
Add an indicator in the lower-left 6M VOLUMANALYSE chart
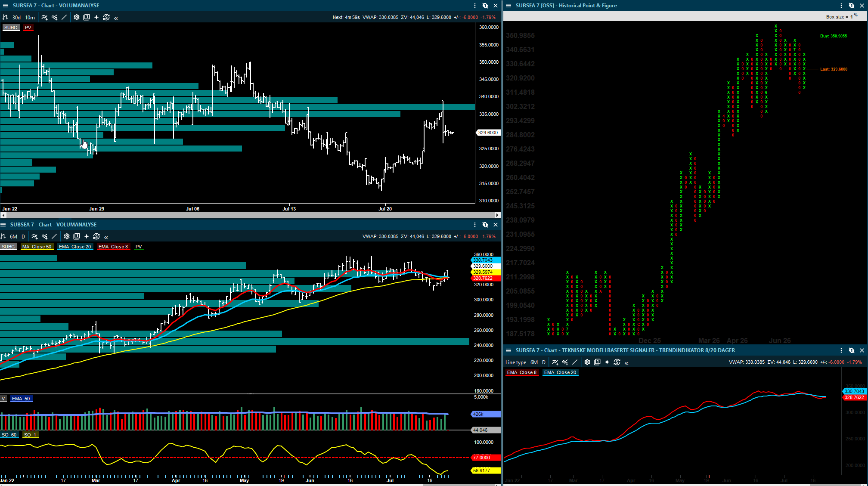34,236
